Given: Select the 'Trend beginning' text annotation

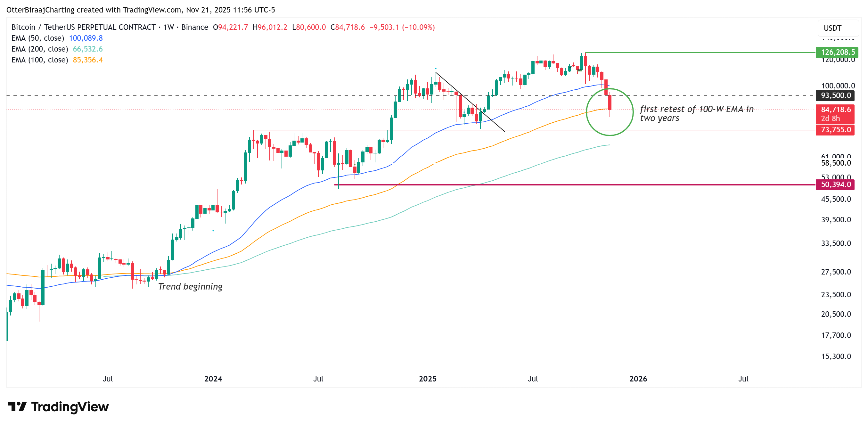Looking at the screenshot, I should click(x=190, y=286).
